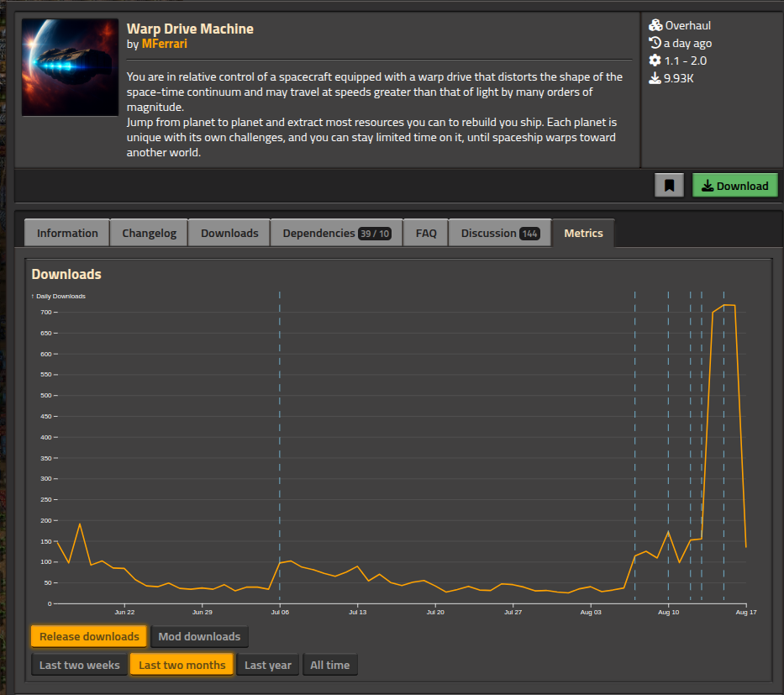Viewport: 784px width, 695px height.
Task: Open the Warp Drive Machine thumbnail image
Action: tap(70, 67)
